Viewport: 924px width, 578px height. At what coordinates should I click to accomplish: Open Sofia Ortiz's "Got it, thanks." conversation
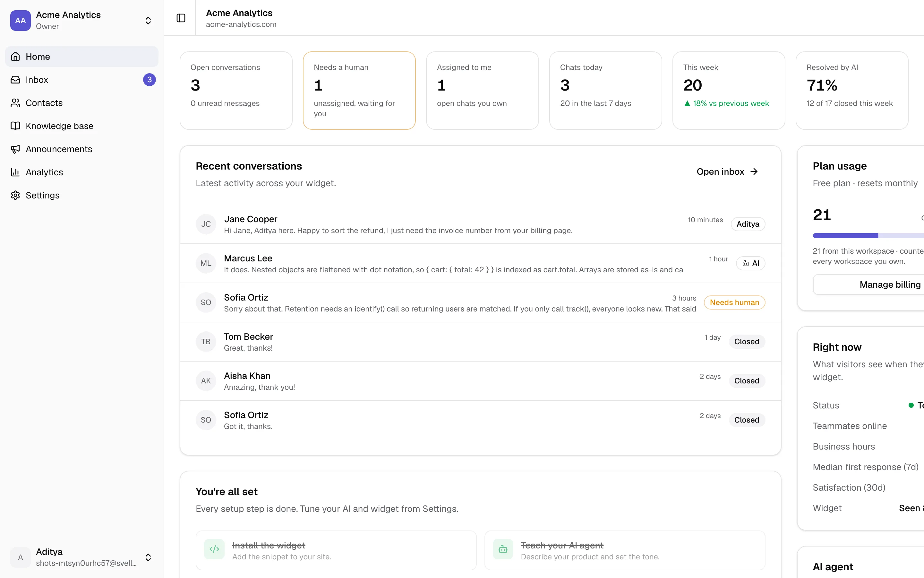[x=480, y=420]
